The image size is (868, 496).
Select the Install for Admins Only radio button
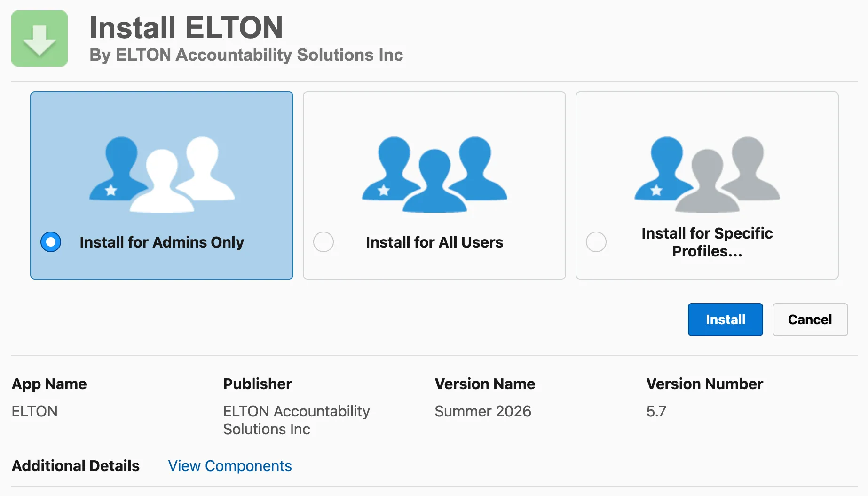51,242
